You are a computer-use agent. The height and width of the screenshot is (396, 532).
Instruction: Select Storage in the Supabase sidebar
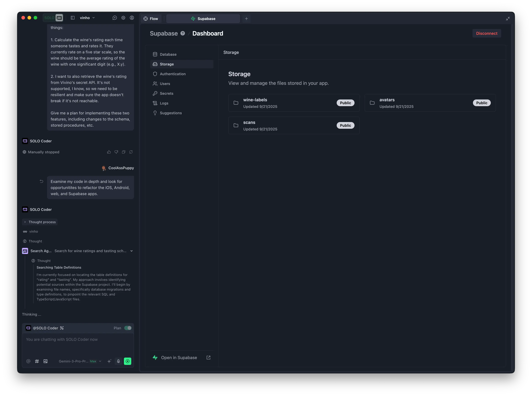(181, 64)
